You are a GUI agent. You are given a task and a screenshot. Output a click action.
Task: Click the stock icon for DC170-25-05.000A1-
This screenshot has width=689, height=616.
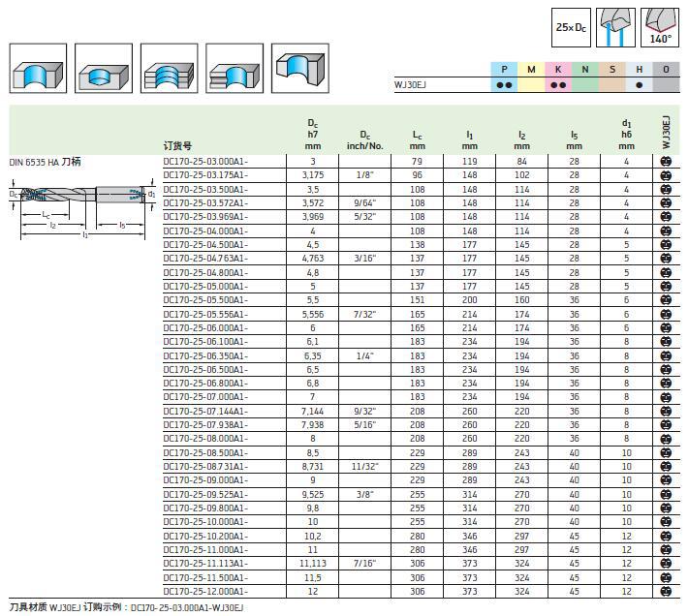pos(666,287)
